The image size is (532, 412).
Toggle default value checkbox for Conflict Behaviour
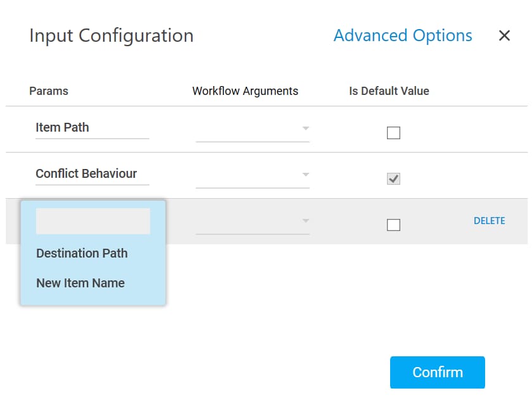pyautogui.click(x=393, y=179)
